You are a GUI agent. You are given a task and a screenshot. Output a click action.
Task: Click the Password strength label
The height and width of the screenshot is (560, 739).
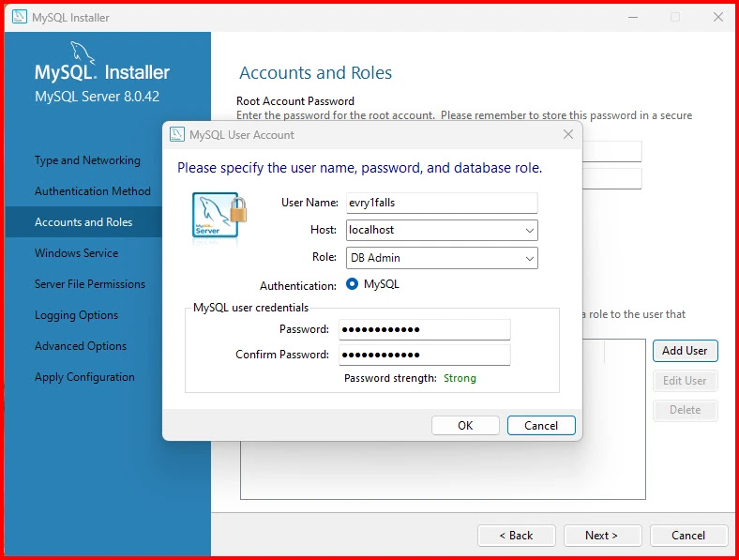click(390, 378)
